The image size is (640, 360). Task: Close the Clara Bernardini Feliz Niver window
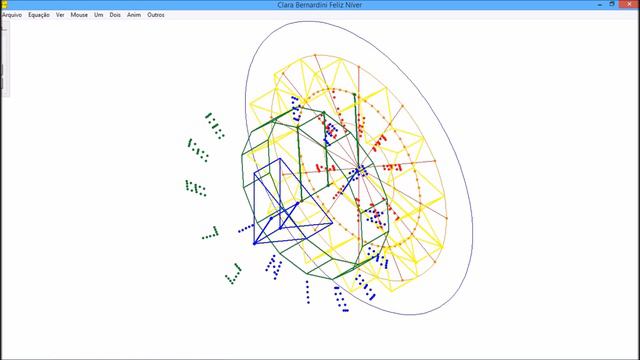coord(629,4)
